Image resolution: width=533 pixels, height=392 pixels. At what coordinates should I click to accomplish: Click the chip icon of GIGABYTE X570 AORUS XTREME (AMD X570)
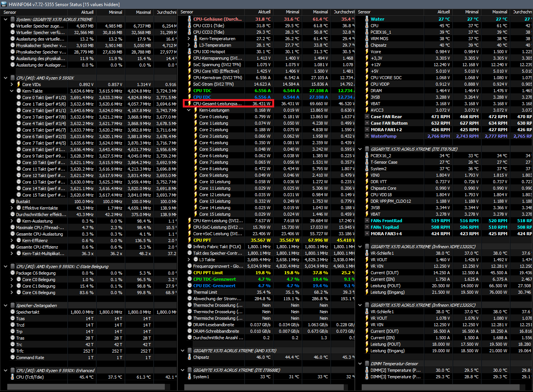pos(190,351)
